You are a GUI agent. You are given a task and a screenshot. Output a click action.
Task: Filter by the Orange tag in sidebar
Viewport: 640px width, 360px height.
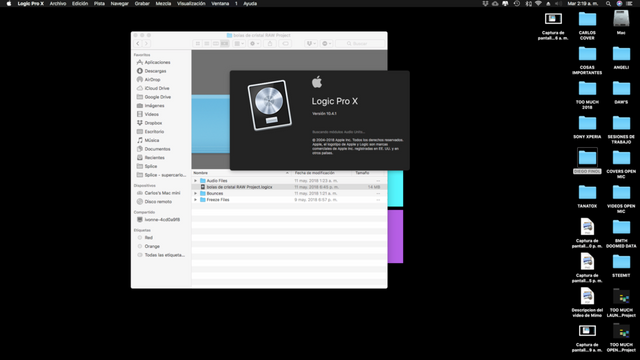152,247
